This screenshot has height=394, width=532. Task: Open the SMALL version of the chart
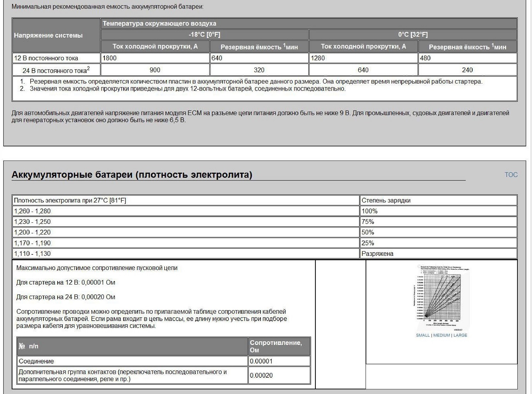click(423, 335)
